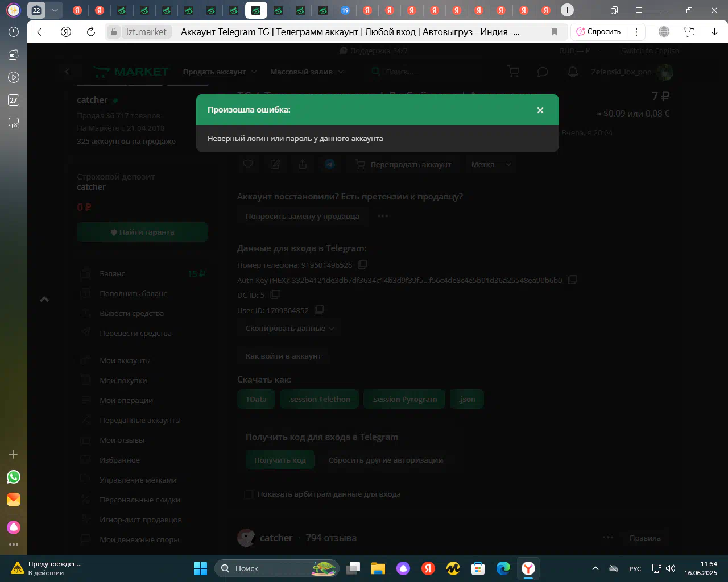Close the error message dialog
Screen dimensions: 728x582
coord(540,110)
